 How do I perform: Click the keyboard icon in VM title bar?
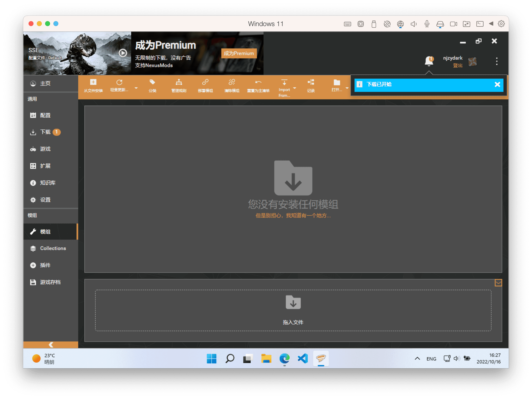(x=347, y=24)
